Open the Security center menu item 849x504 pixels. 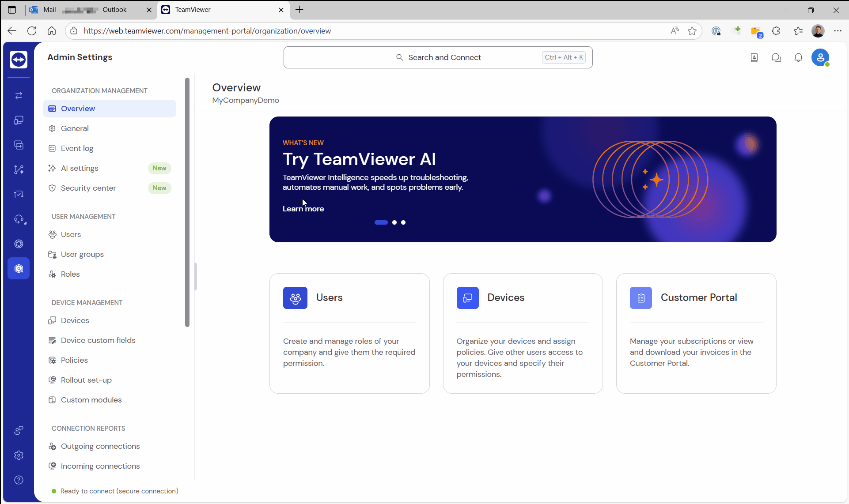(x=88, y=188)
